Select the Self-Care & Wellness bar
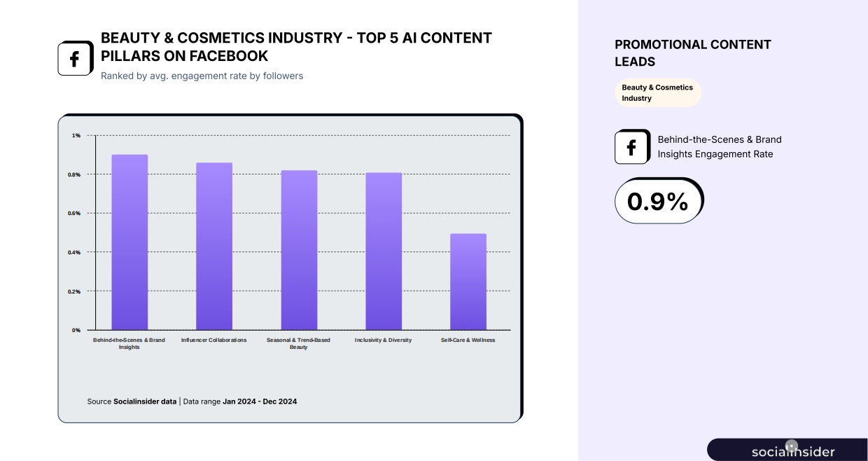Image resolution: width=868 pixels, height=461 pixels. [468, 282]
